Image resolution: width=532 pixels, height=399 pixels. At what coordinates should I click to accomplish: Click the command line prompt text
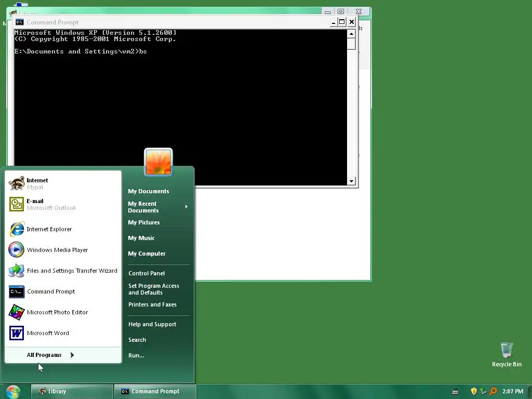pos(81,51)
